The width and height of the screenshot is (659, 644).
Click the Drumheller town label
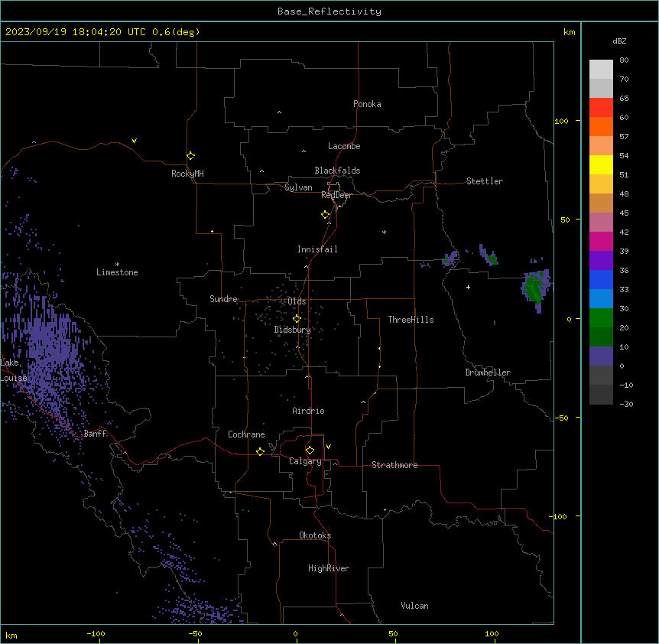[x=488, y=372]
